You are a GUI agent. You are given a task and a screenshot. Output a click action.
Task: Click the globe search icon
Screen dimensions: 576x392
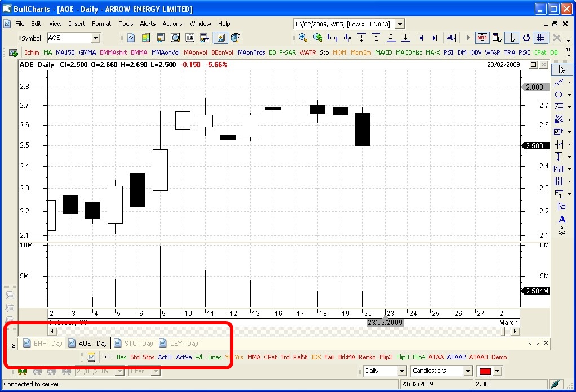coord(236,37)
